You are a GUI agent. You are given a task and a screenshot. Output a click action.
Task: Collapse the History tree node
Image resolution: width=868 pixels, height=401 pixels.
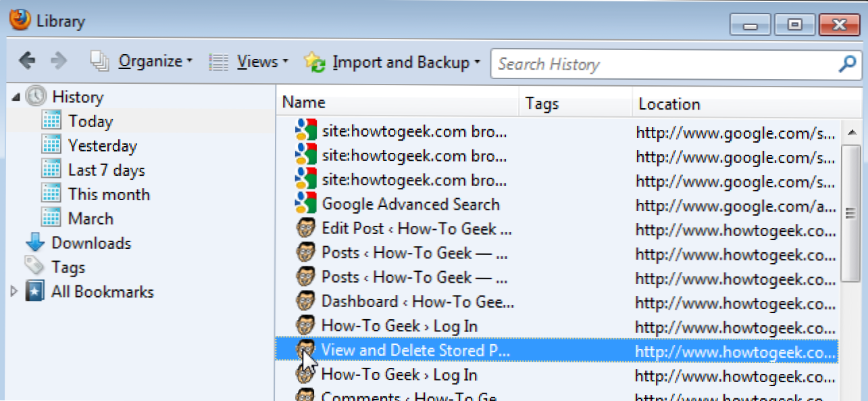[x=16, y=98]
